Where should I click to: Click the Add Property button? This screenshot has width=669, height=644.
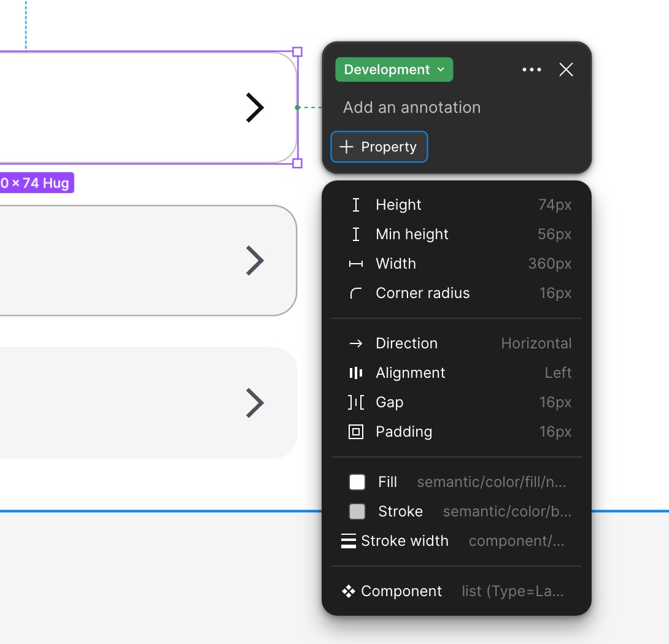coord(379,147)
